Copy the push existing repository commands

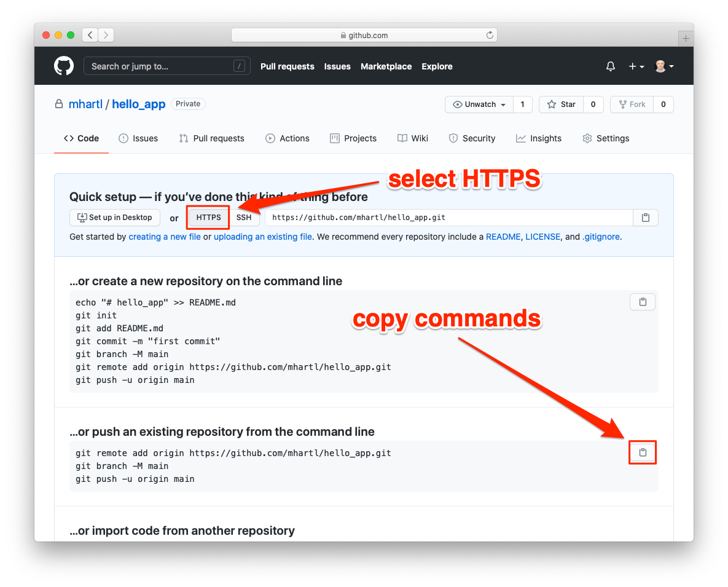pyautogui.click(x=643, y=452)
